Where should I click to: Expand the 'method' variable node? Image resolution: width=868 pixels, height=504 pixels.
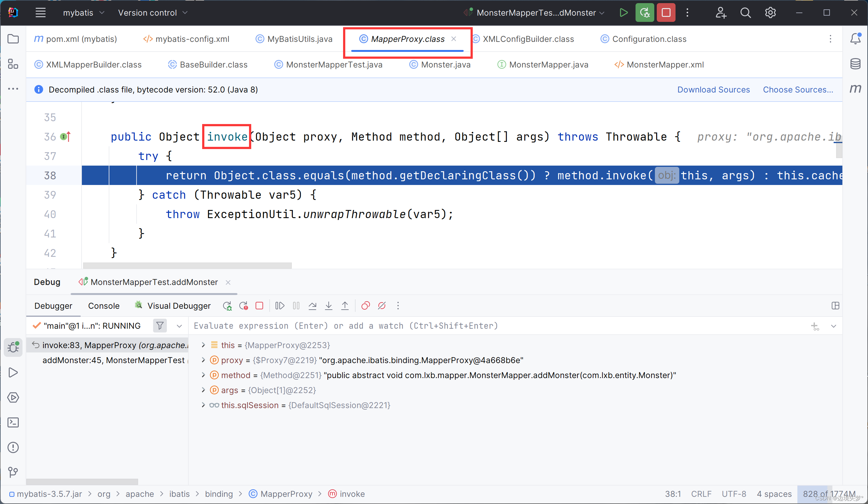tap(203, 375)
